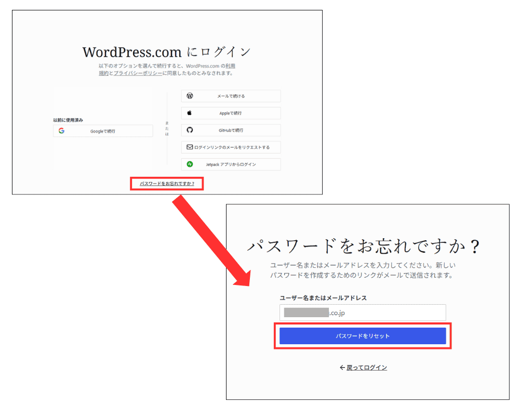Click the username or email input field

[363, 312]
